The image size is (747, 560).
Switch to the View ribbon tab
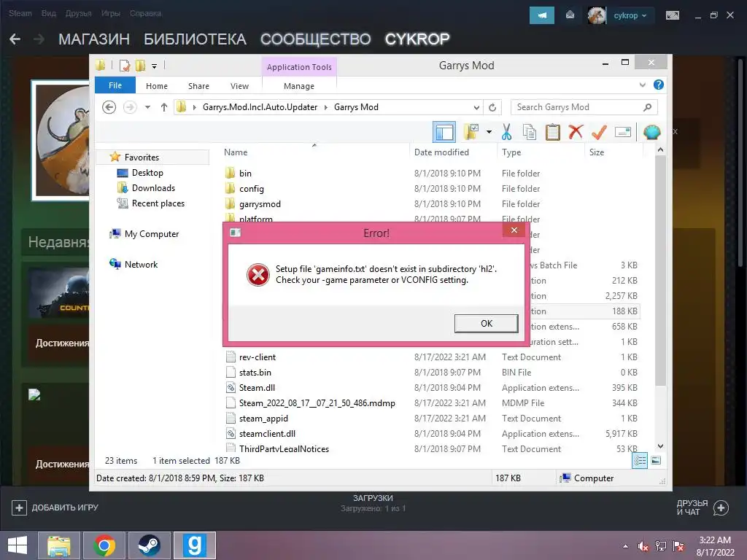click(x=239, y=86)
